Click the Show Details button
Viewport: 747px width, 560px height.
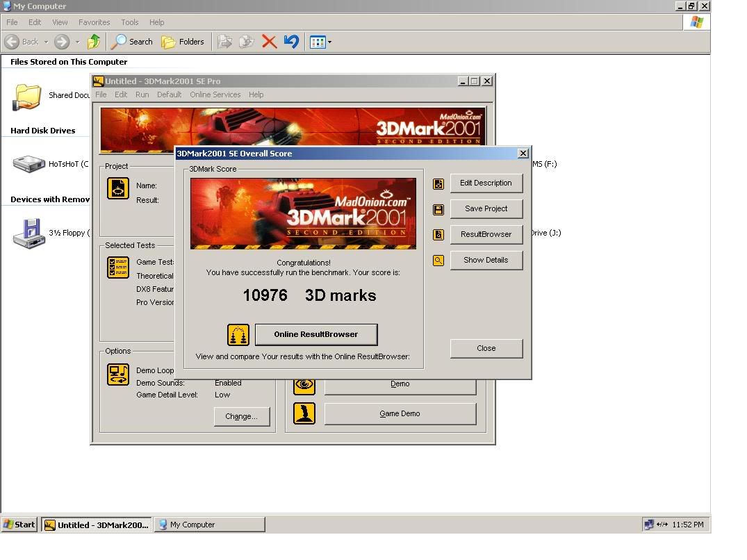[486, 261]
